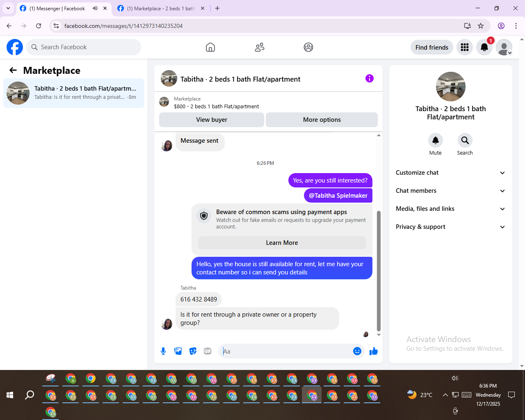525x420 pixels.
Task: Open Windows taskbar search
Action: 30,395
